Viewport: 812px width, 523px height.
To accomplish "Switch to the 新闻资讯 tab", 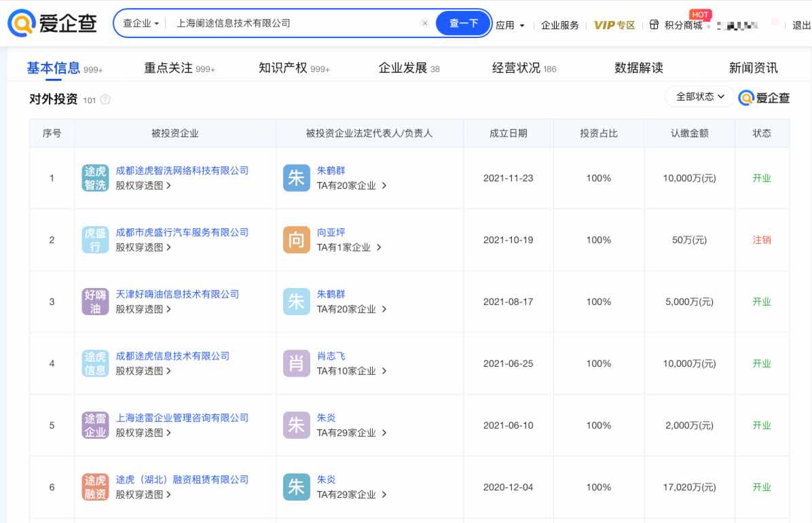I will tap(754, 68).
